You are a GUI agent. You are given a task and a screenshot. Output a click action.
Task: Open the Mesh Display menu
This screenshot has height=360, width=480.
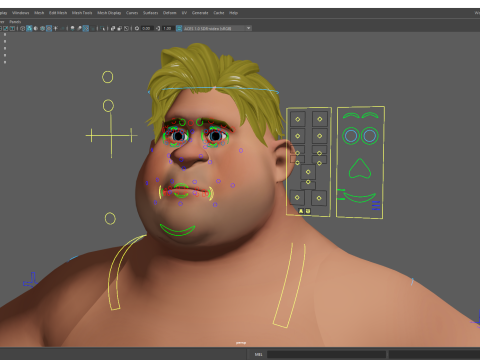[109, 13]
